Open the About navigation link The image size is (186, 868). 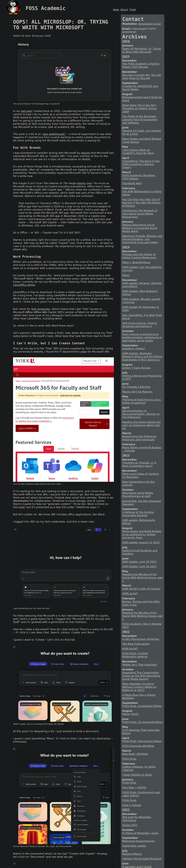[x=124, y=10]
